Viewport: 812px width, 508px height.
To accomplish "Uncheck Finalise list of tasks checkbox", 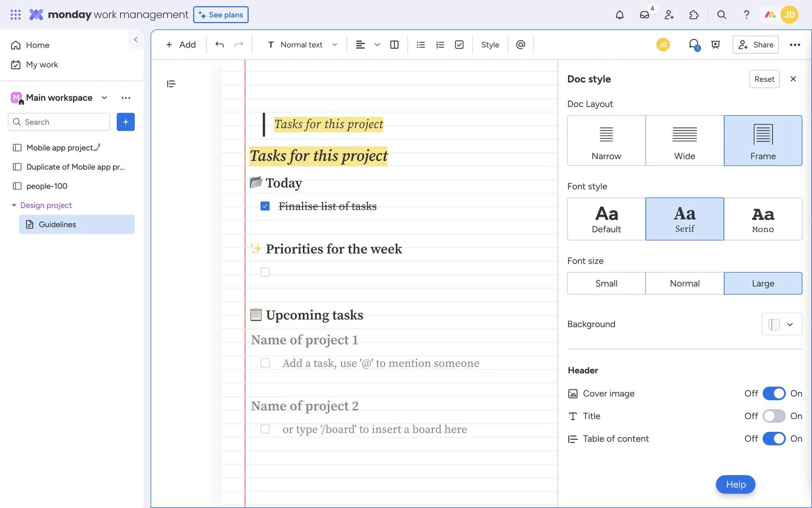I will 265,206.
